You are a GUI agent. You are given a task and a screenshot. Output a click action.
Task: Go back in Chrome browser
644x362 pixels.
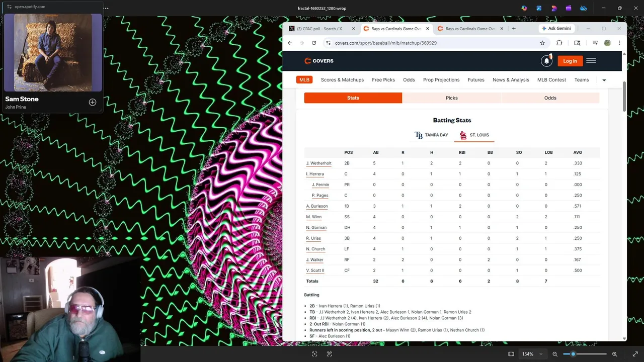pos(290,43)
